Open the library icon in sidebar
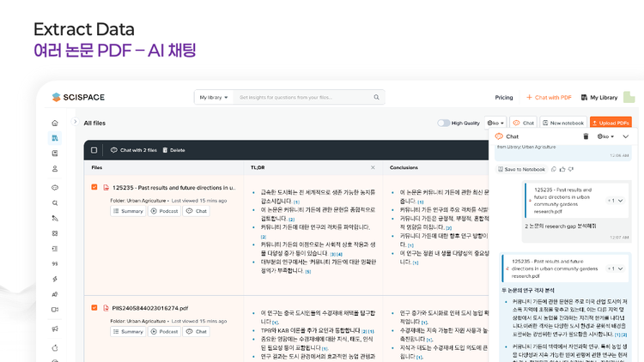644x362 pixels. [x=55, y=138]
